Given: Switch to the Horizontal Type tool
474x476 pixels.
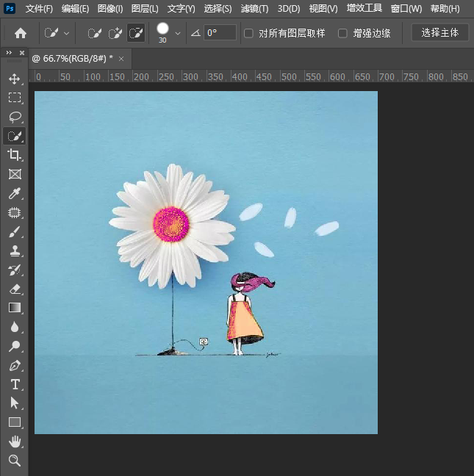Looking at the screenshot, I should point(14,384).
